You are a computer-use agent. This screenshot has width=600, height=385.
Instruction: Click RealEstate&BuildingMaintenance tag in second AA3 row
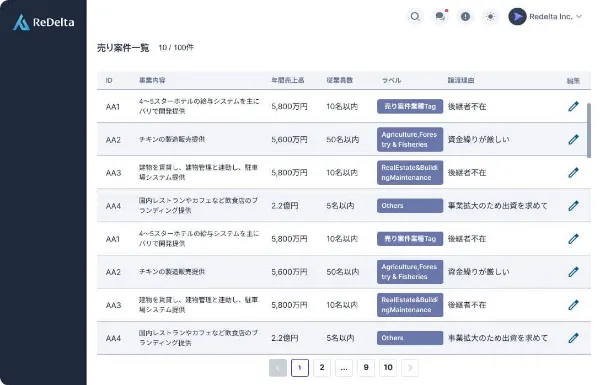click(410, 305)
